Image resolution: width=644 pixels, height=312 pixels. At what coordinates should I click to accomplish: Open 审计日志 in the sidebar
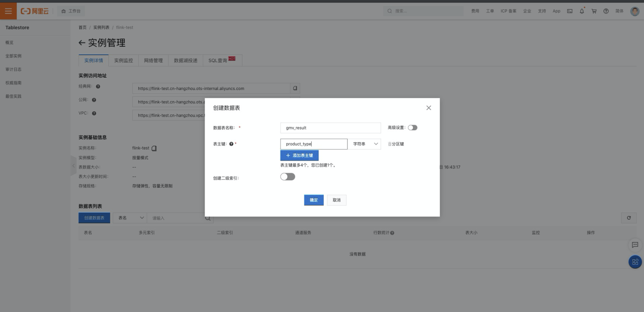point(13,69)
